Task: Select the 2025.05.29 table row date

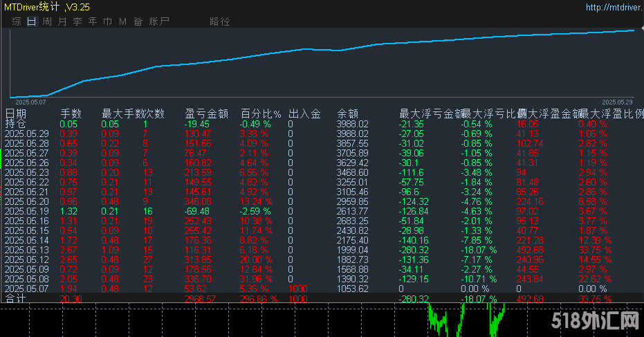Action: [x=27, y=134]
